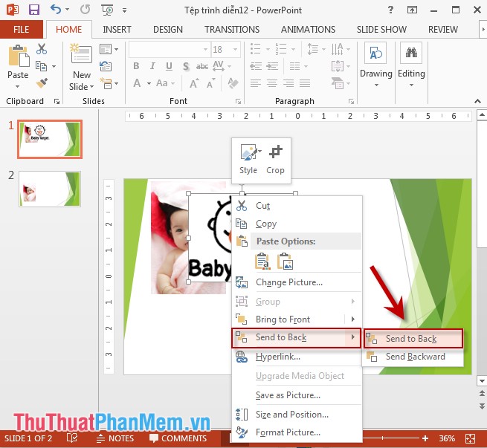Click the New Slide icon
The height and width of the screenshot is (448, 487).
click(x=81, y=54)
